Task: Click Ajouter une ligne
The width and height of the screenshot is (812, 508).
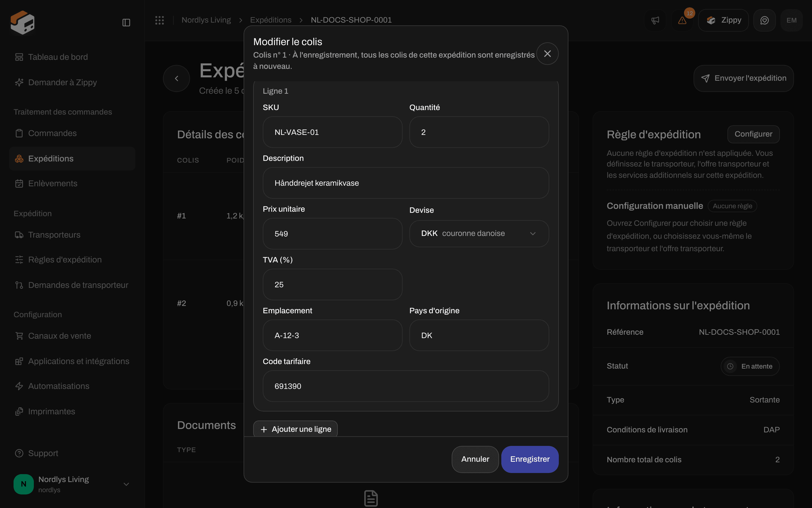Action: (x=295, y=429)
